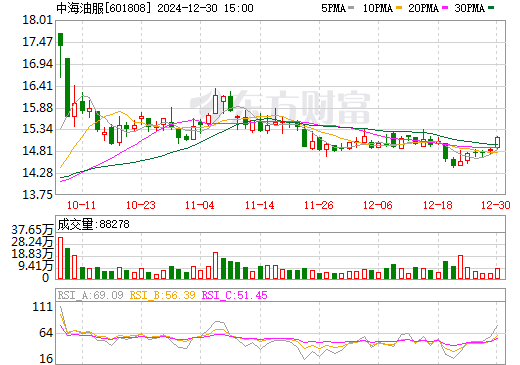Click the 37.65万 volume axis label
Image resolution: width=520 pixels, height=365 pixels.
click(x=32, y=230)
